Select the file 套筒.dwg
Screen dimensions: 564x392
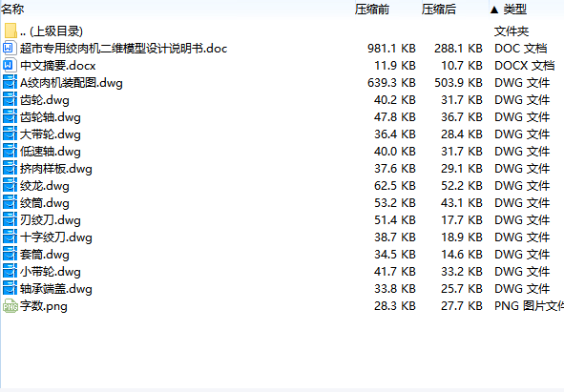pyautogui.click(x=45, y=255)
